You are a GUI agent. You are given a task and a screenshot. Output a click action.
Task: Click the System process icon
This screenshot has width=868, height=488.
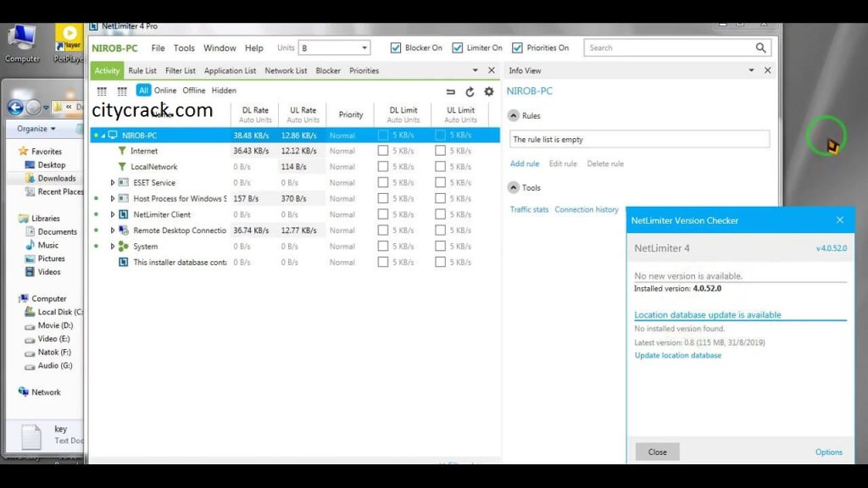pyautogui.click(x=124, y=247)
